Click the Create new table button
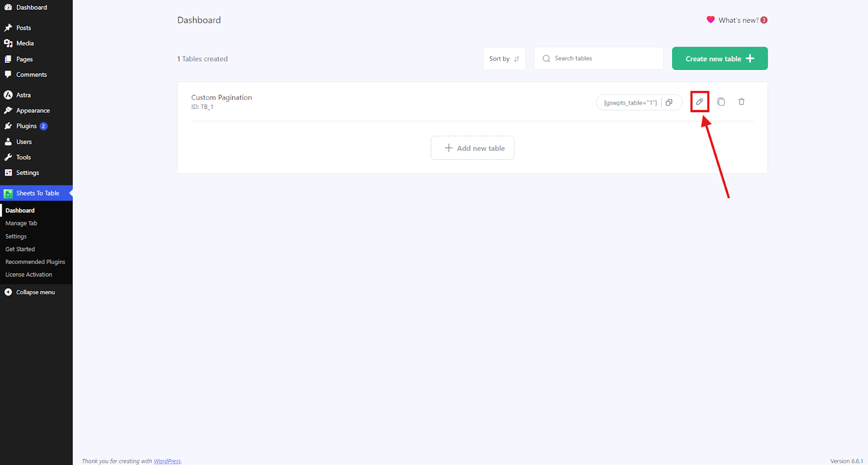Viewport: 868px width, 465px height. (720, 59)
